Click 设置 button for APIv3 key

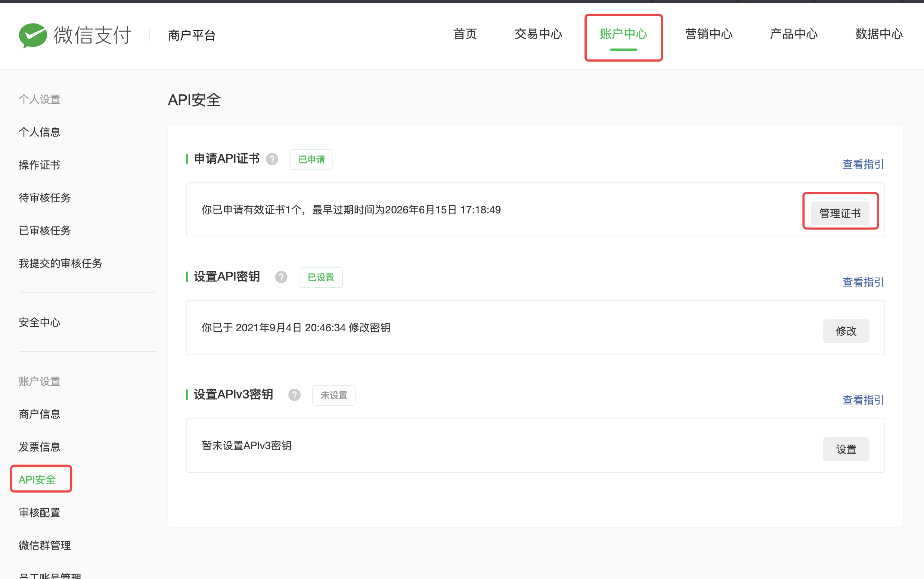846,449
